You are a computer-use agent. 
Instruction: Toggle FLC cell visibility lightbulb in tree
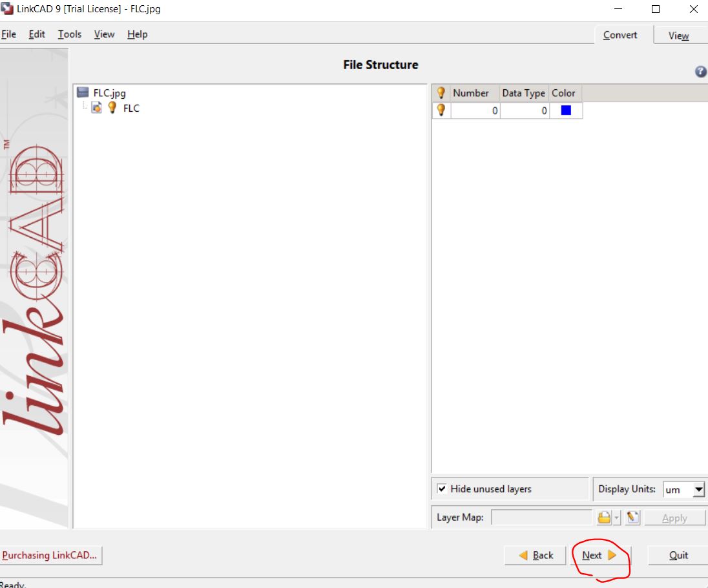[x=112, y=109]
